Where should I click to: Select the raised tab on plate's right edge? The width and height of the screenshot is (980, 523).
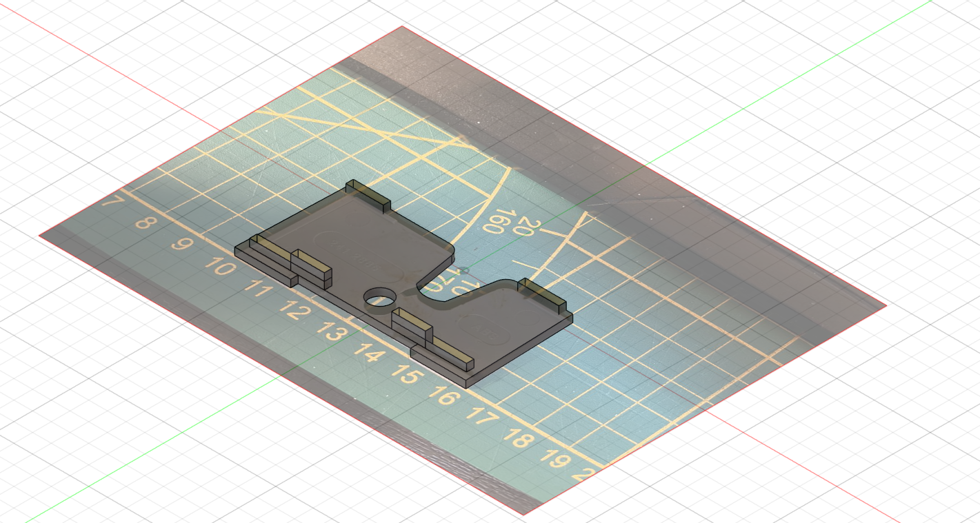click(x=542, y=296)
